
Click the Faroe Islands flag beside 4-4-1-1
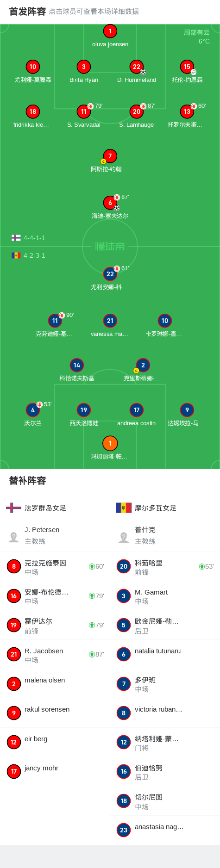[16, 238]
